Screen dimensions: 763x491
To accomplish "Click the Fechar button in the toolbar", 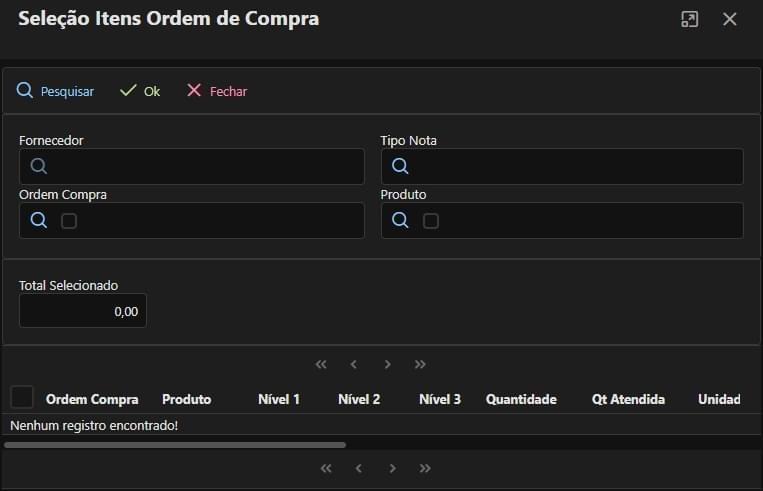I will tap(217, 91).
